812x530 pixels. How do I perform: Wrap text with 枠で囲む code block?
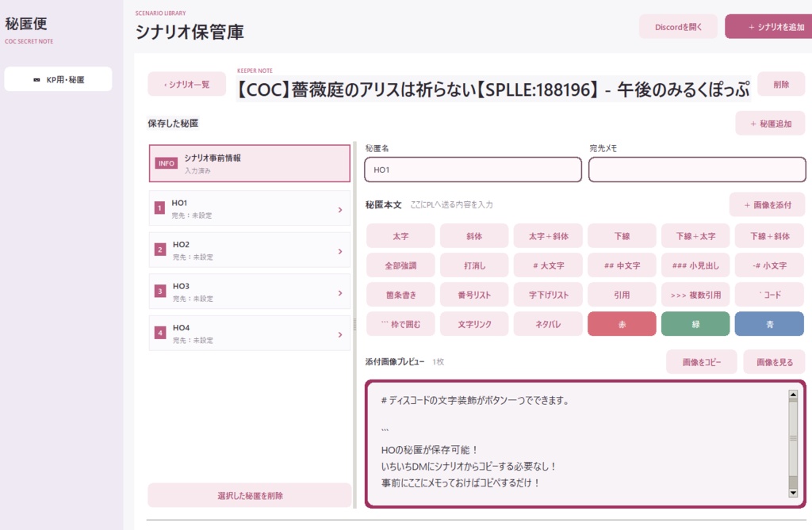point(400,324)
